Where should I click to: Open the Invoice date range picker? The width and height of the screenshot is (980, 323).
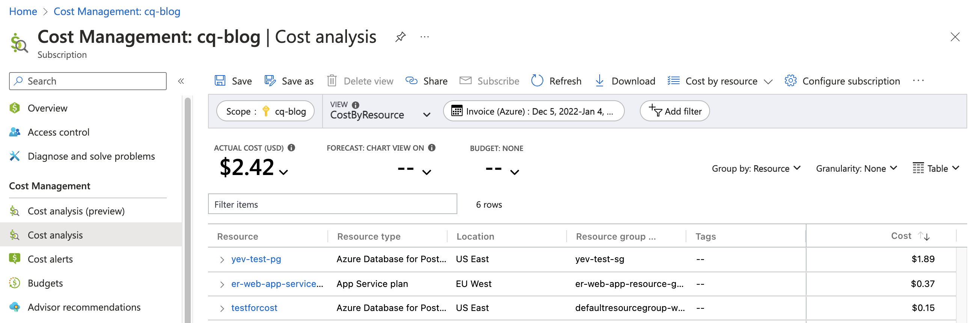534,112
